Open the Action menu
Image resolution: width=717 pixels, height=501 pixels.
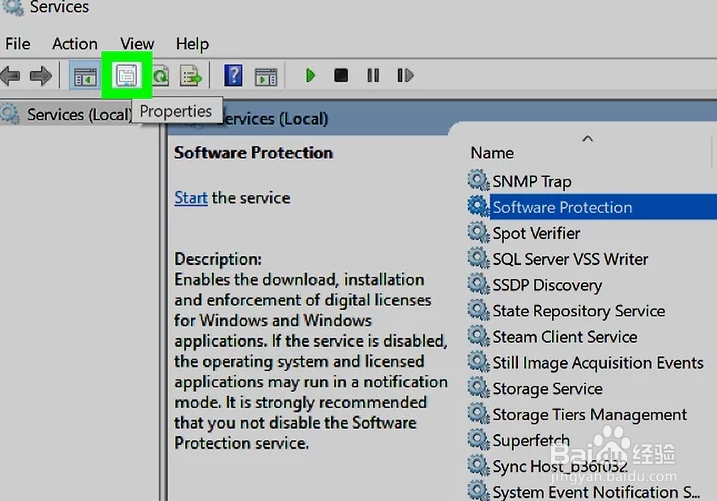coord(75,44)
